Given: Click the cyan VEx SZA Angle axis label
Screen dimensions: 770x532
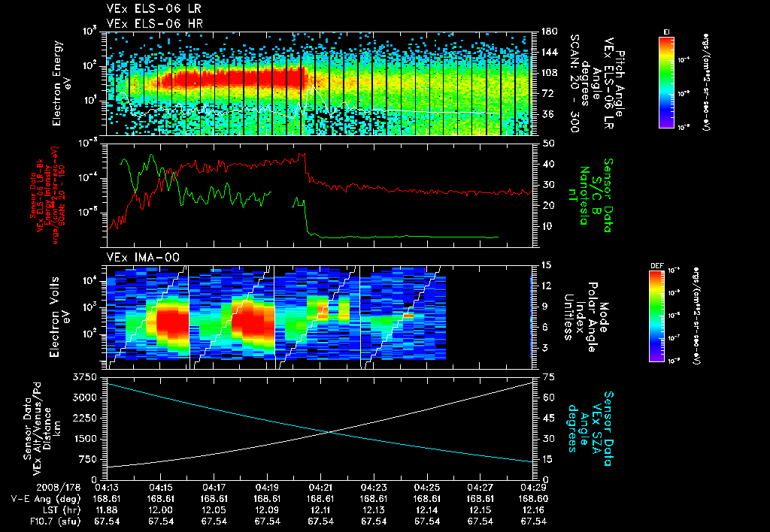Looking at the screenshot, I should point(590,428).
